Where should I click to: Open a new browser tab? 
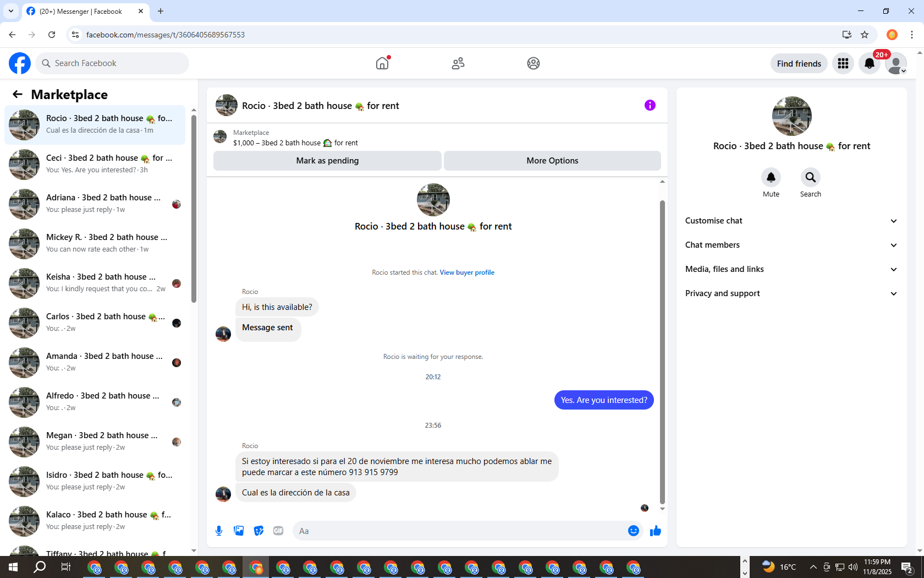coord(161,11)
